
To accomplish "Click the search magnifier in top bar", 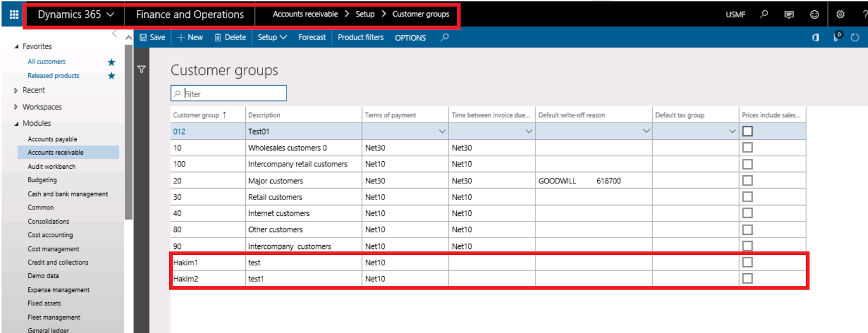I will 764,14.
